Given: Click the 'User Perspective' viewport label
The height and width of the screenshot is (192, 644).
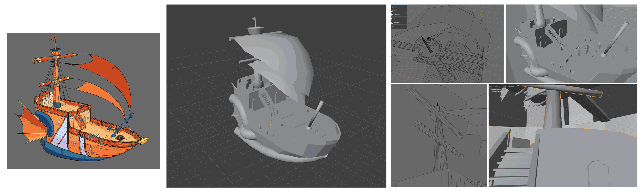Looking at the screenshot, I should 496,90.
